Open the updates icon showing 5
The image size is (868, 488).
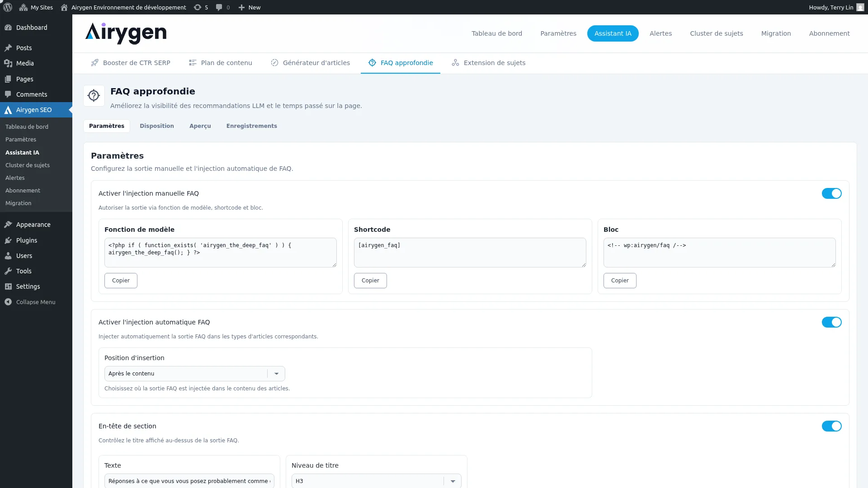[198, 7]
